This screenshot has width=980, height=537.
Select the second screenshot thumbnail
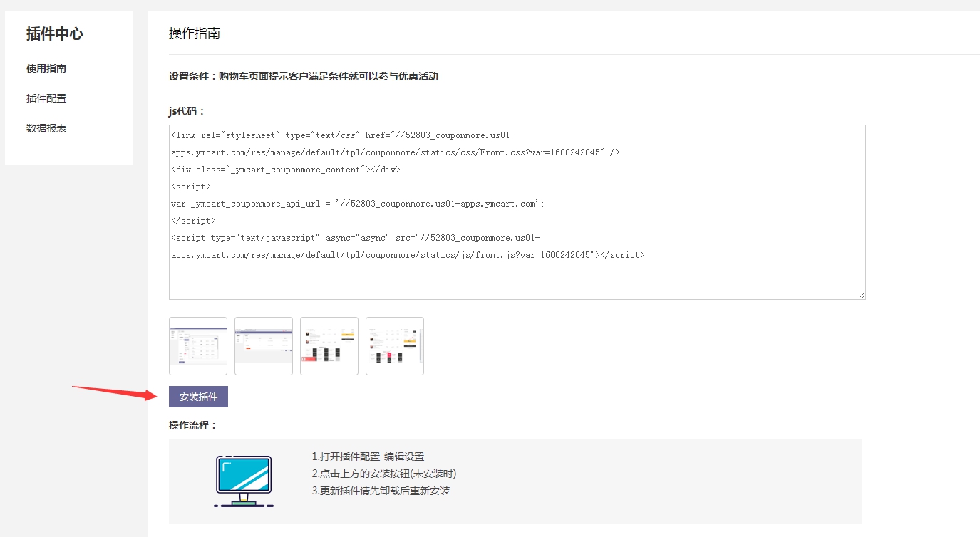pyautogui.click(x=263, y=346)
